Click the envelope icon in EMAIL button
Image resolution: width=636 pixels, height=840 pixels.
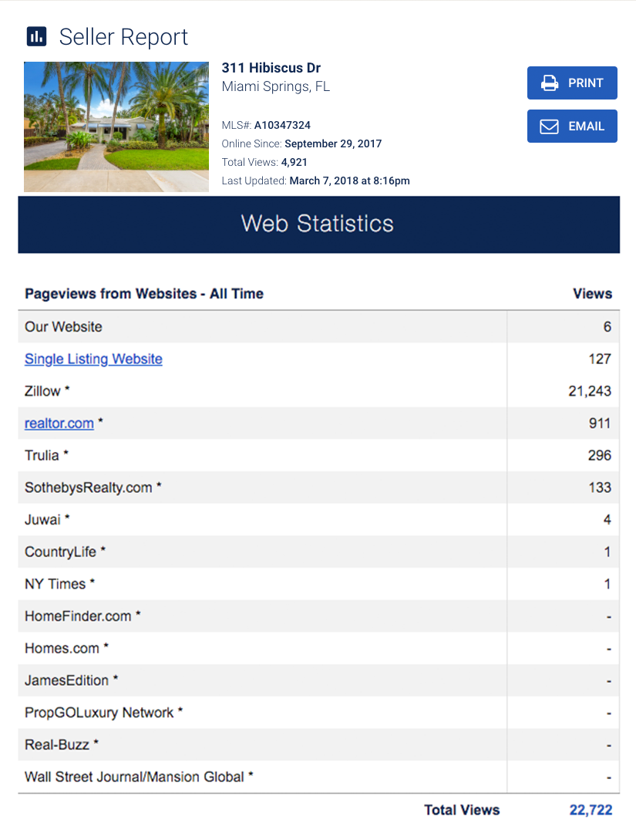(549, 127)
